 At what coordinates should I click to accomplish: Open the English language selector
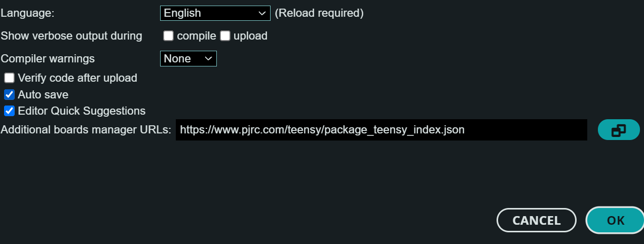(x=215, y=13)
